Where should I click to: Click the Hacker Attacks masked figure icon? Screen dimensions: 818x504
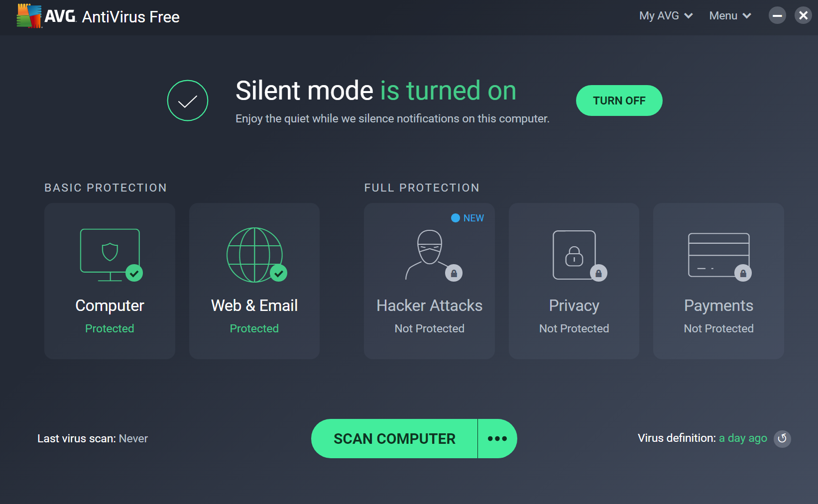[x=433, y=255]
